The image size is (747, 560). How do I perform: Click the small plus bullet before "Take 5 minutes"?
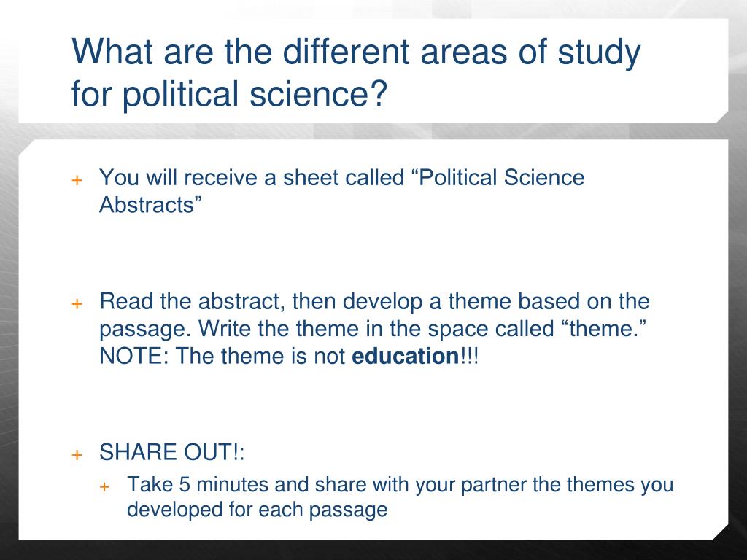click(x=105, y=486)
